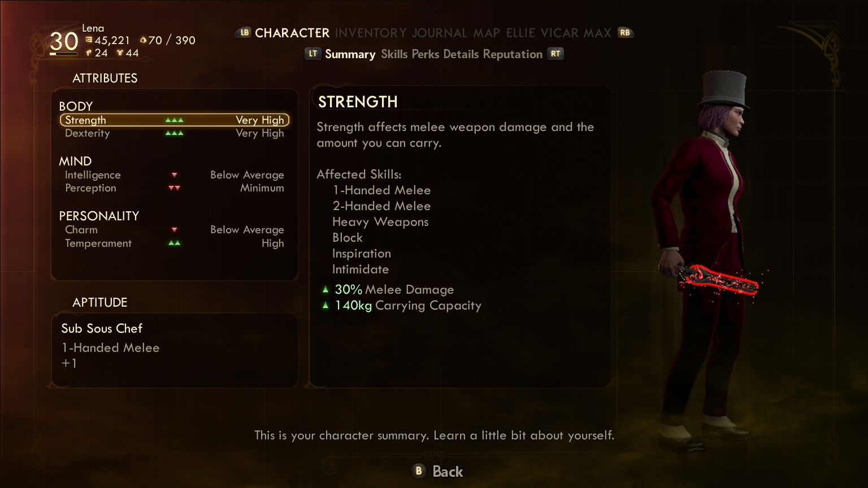Open the Reputation sub-tab
Screen dimensions: 868x488
click(513, 54)
